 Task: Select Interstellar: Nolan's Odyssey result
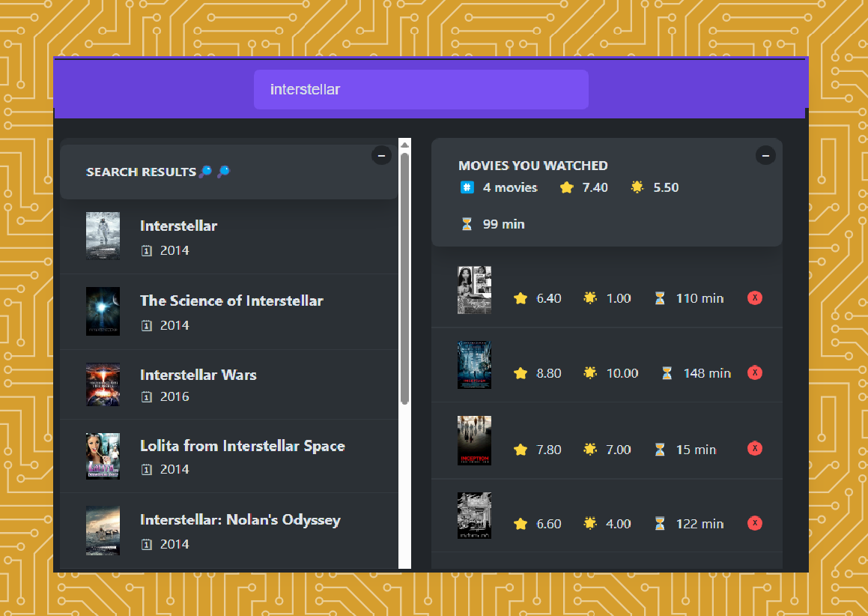tap(240, 520)
